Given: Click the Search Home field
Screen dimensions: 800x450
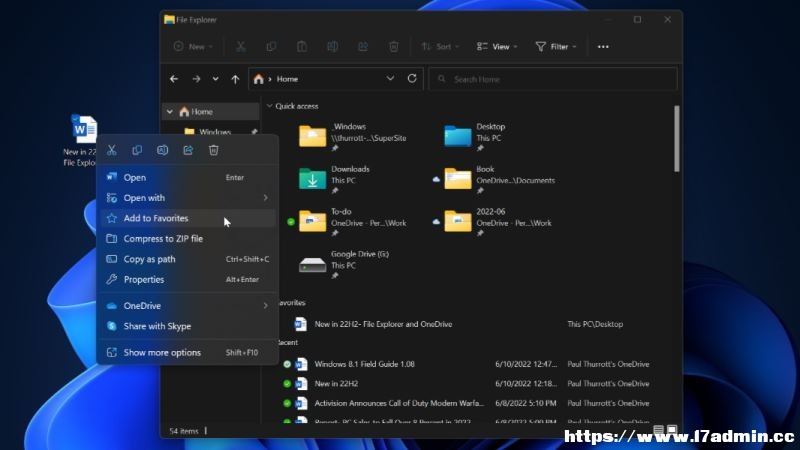Looking at the screenshot, I should pyautogui.click(x=553, y=79).
